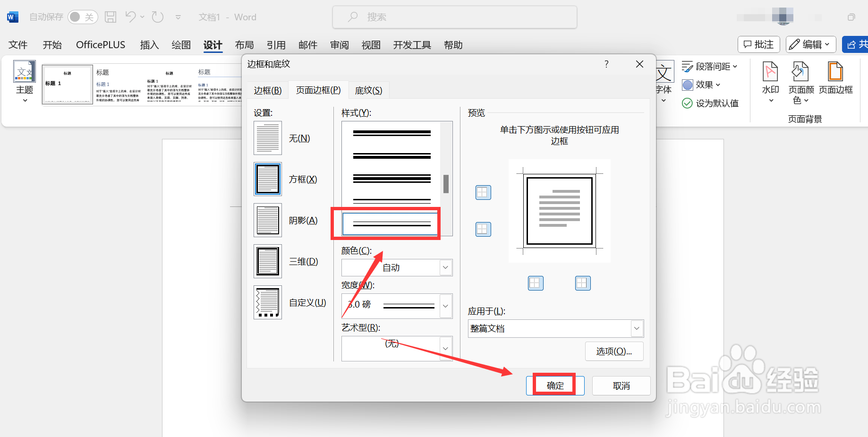Screen dimensions: 868x437
Task: Click Set as Default (设为默认值) icon
Action: [687, 103]
